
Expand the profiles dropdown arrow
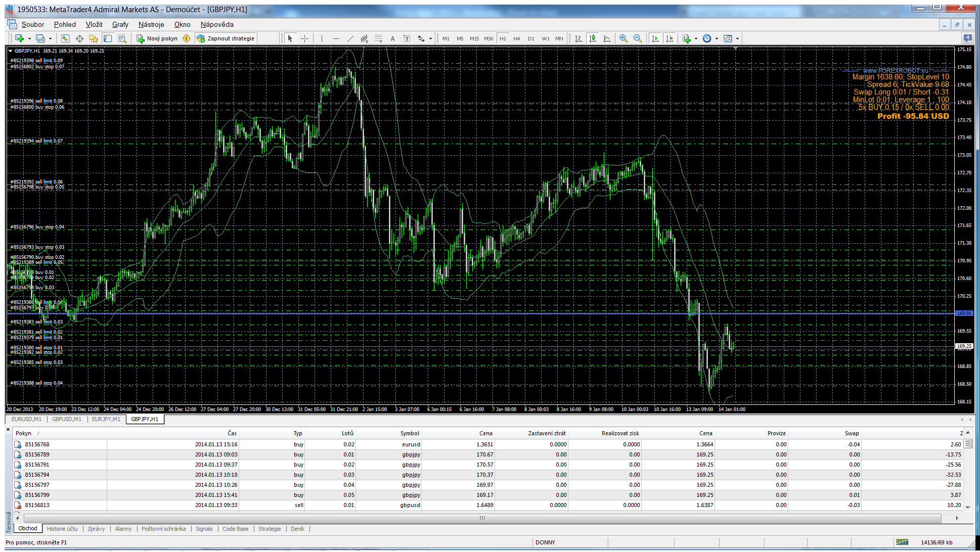click(x=50, y=38)
